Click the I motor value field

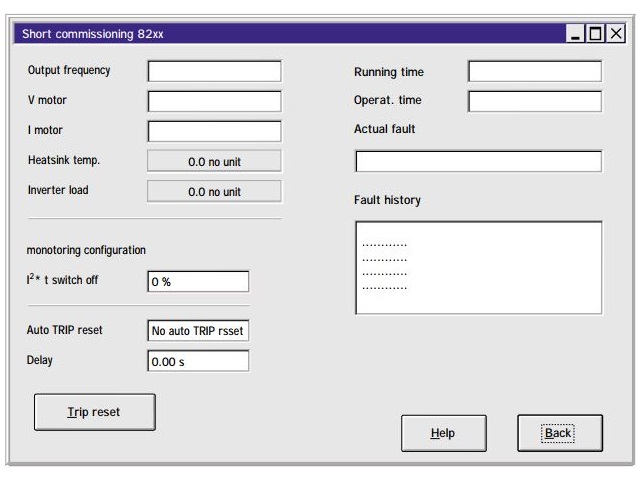pos(214,131)
